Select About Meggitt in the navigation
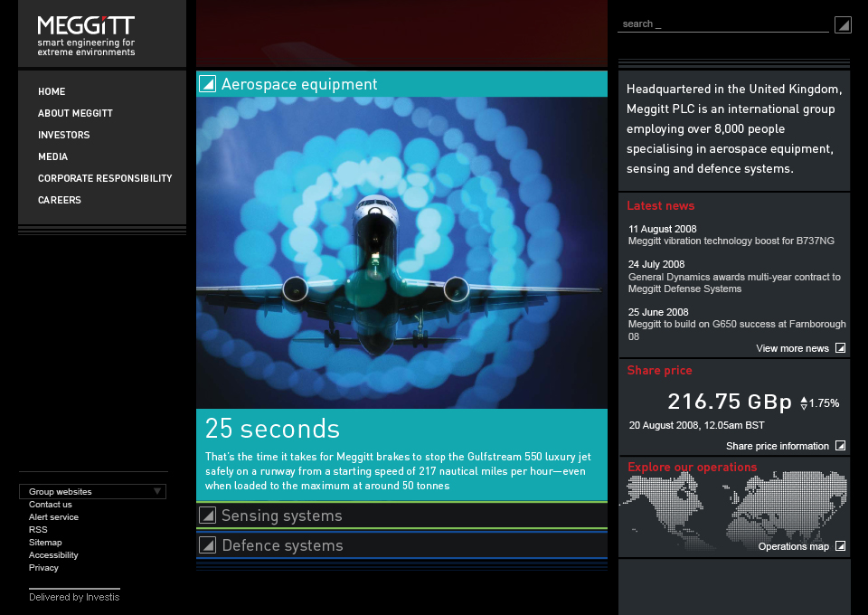 pyautogui.click(x=75, y=113)
